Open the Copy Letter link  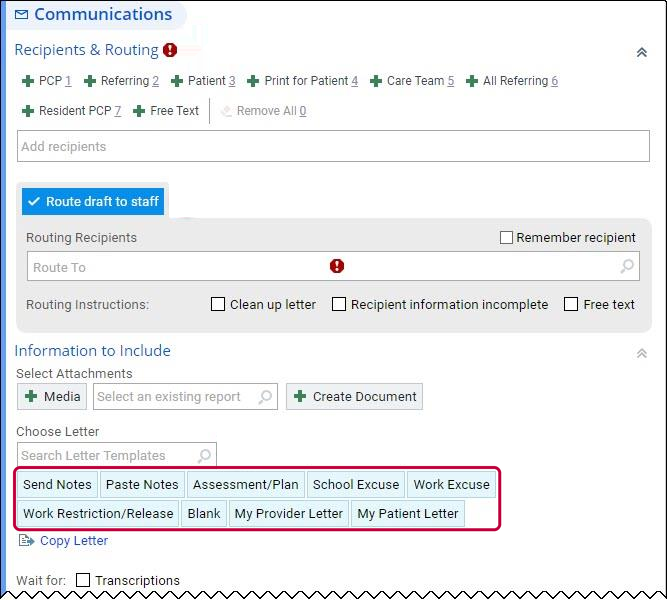[x=74, y=541]
